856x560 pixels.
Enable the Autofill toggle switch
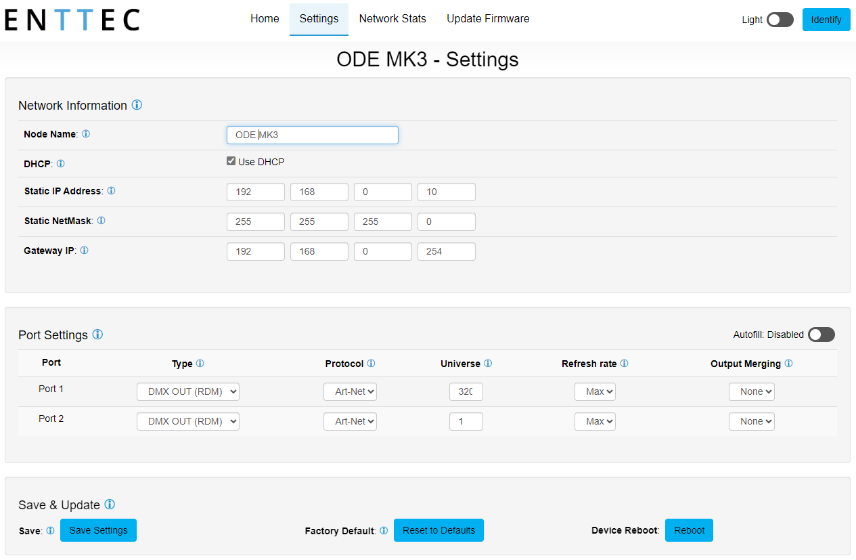point(821,334)
